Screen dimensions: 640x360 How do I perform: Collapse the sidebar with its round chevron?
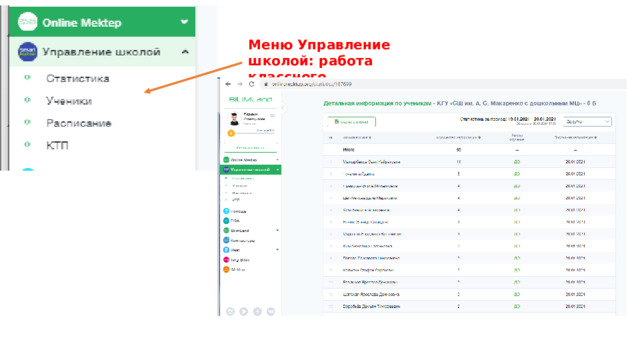[282, 108]
